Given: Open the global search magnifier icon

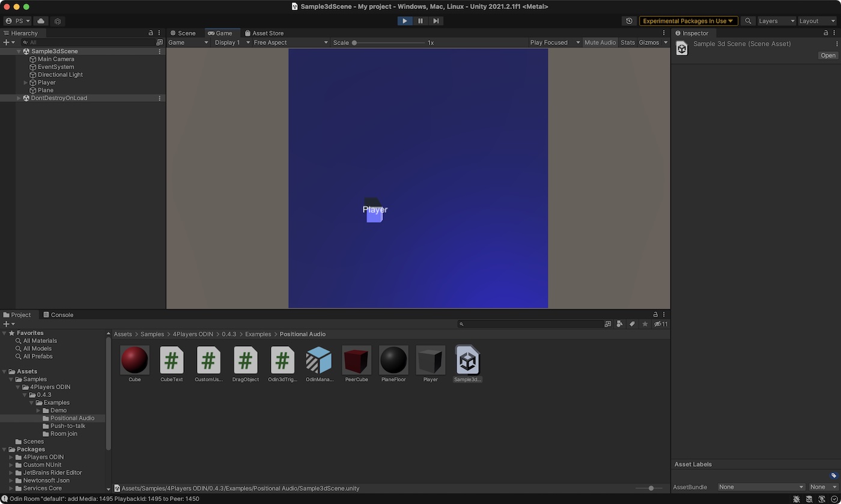Looking at the screenshot, I should click(748, 21).
